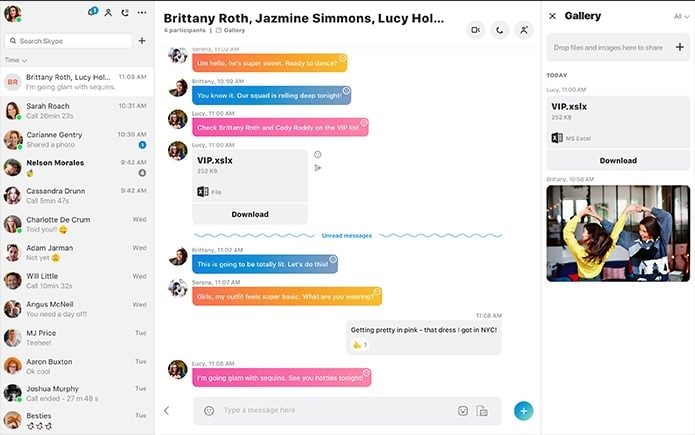Open the Joshua Murphy conversation
This screenshot has height=435, width=695.
[x=77, y=394]
